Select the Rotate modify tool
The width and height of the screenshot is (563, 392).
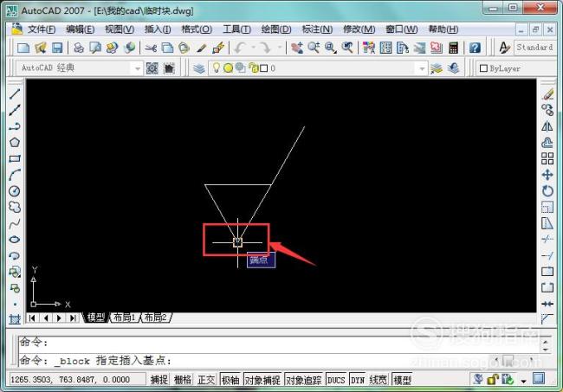click(x=547, y=190)
